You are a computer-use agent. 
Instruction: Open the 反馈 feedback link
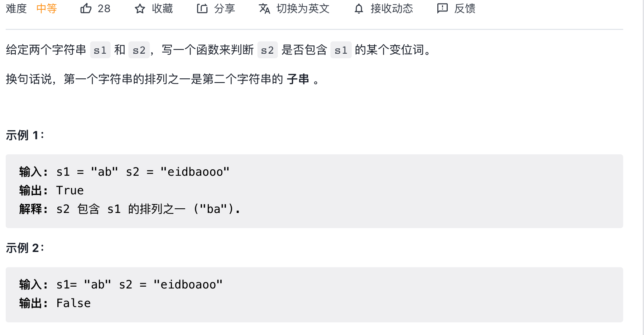pyautogui.click(x=465, y=9)
